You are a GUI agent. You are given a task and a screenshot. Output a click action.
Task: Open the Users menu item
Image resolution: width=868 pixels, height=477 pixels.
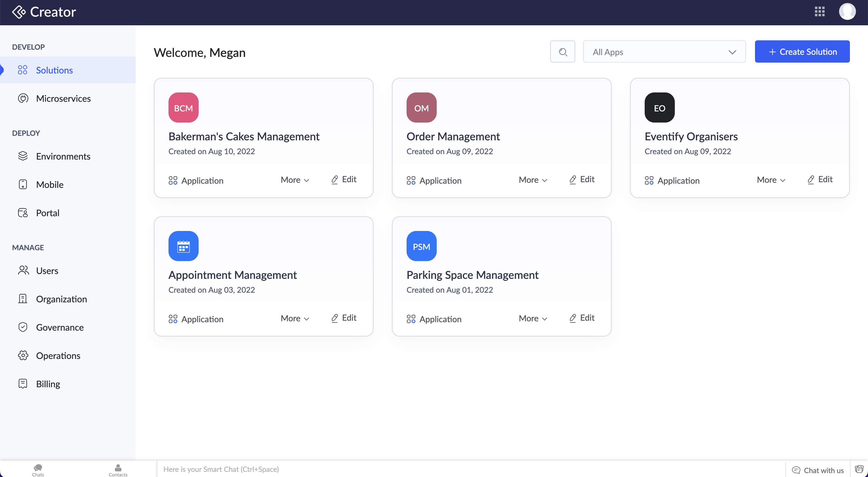[x=68, y=271]
